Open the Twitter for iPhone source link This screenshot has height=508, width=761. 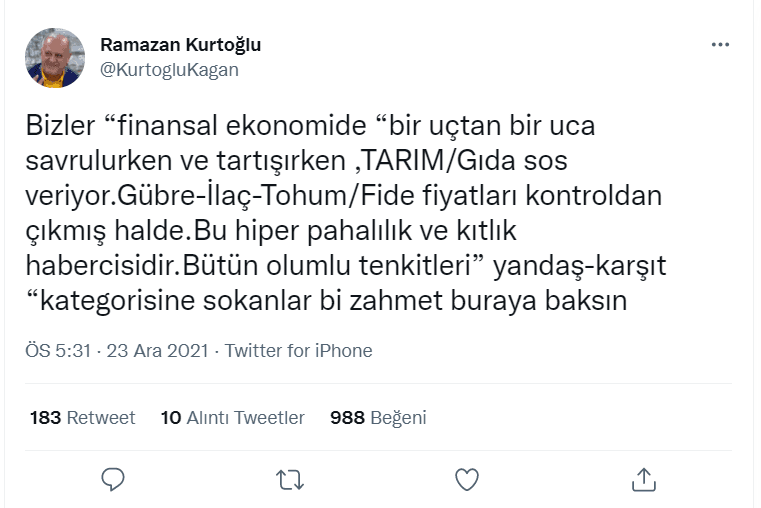pyautogui.click(x=299, y=351)
